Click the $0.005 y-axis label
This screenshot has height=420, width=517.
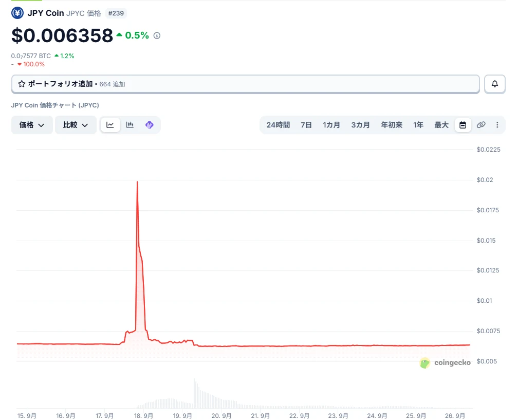(x=487, y=361)
